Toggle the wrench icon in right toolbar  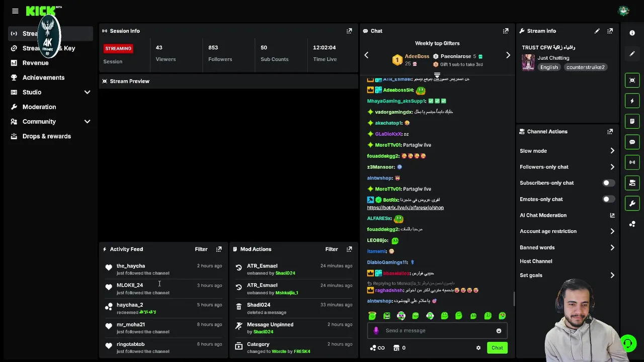click(x=632, y=203)
